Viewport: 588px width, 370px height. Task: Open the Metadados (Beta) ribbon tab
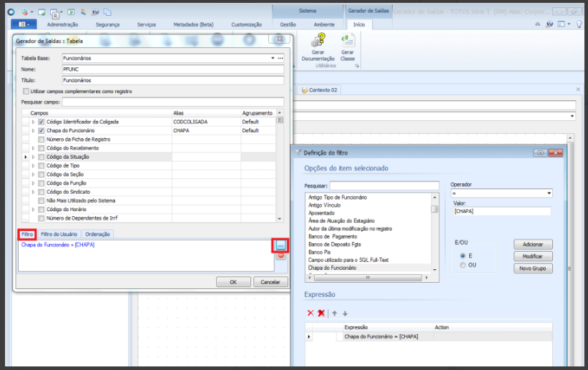click(x=193, y=24)
